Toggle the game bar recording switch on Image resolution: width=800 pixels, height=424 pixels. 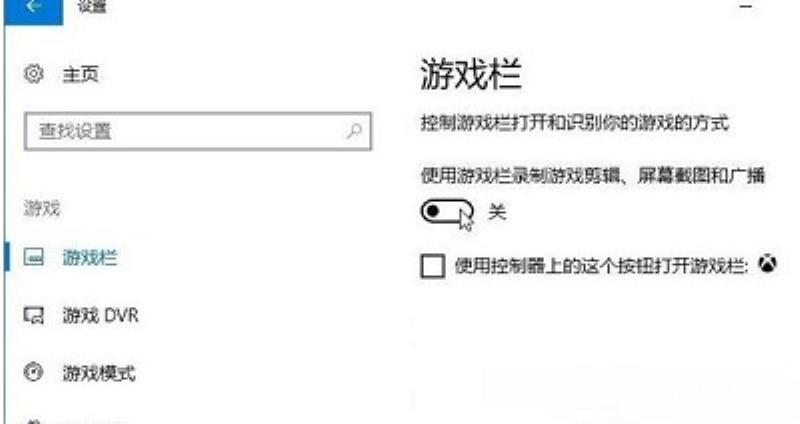(x=447, y=211)
